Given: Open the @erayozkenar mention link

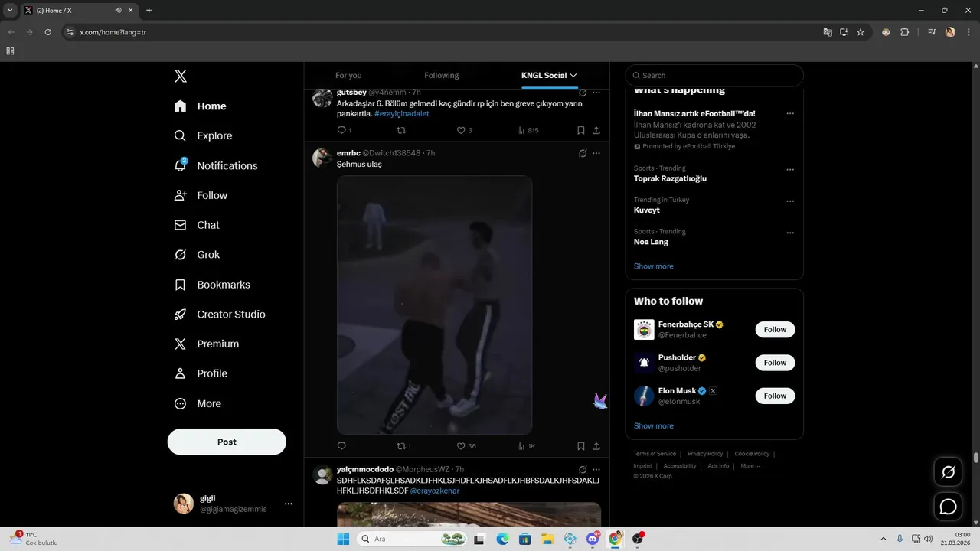Looking at the screenshot, I should pos(435,491).
